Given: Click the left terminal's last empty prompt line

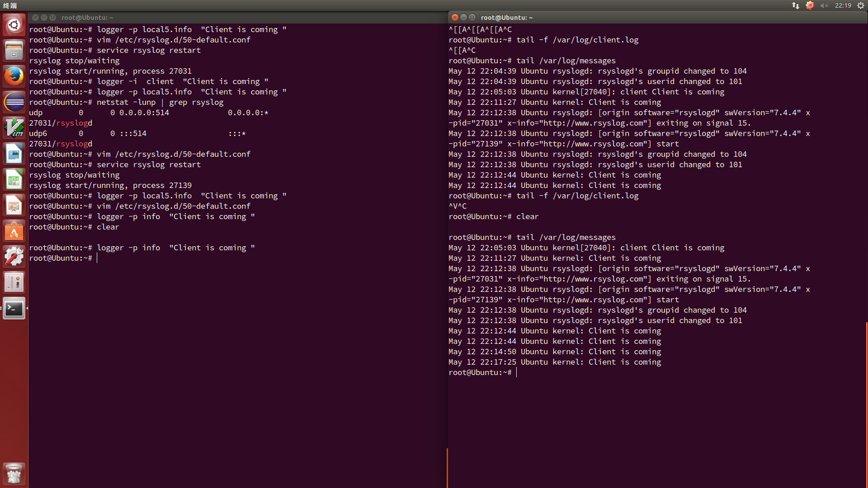Looking at the screenshot, I should (x=63, y=258).
